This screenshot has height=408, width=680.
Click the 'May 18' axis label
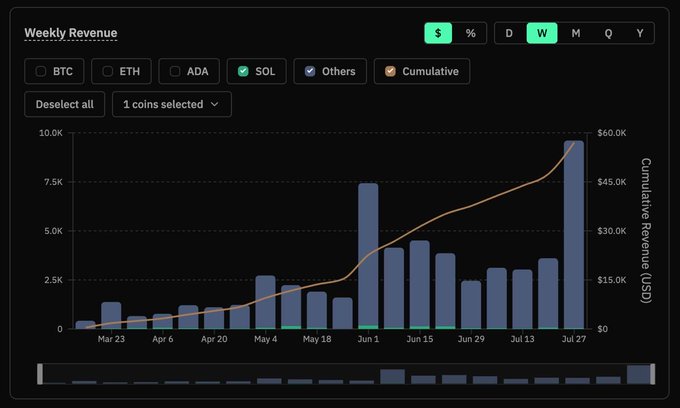coord(317,339)
